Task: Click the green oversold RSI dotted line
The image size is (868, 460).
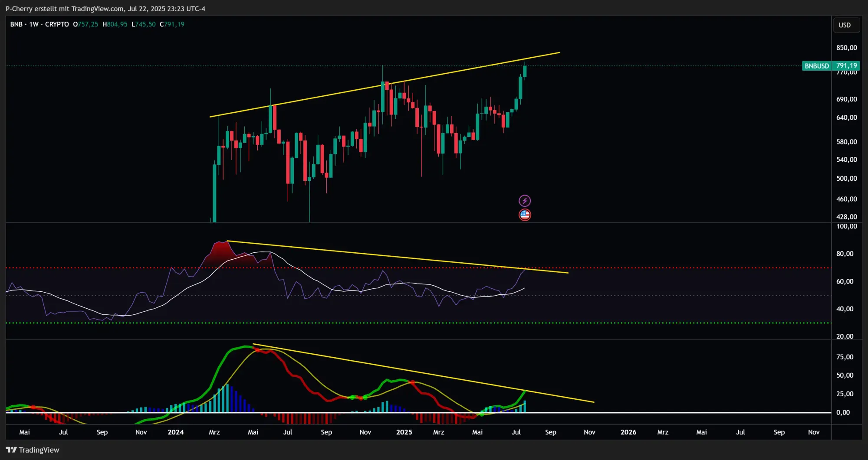Action: [x=418, y=323]
